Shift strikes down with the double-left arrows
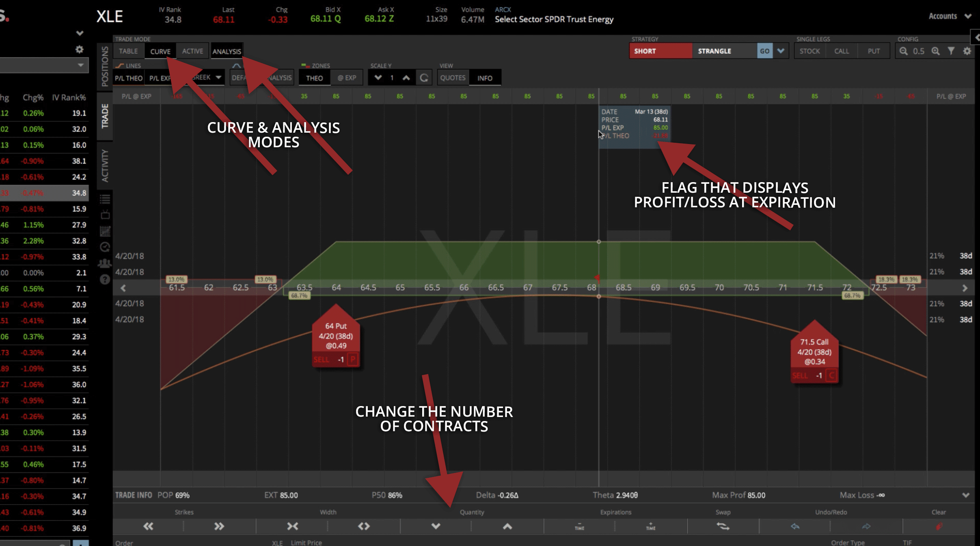 [x=148, y=527]
